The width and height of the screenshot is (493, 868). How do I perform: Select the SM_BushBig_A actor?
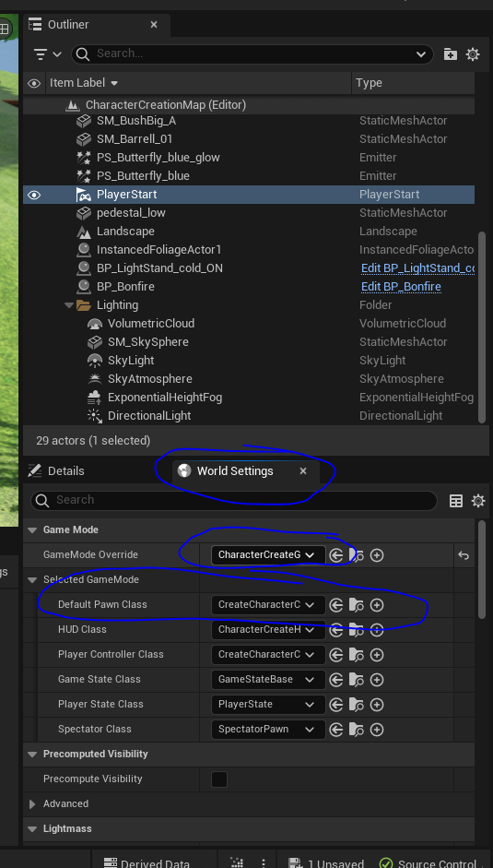[136, 121]
